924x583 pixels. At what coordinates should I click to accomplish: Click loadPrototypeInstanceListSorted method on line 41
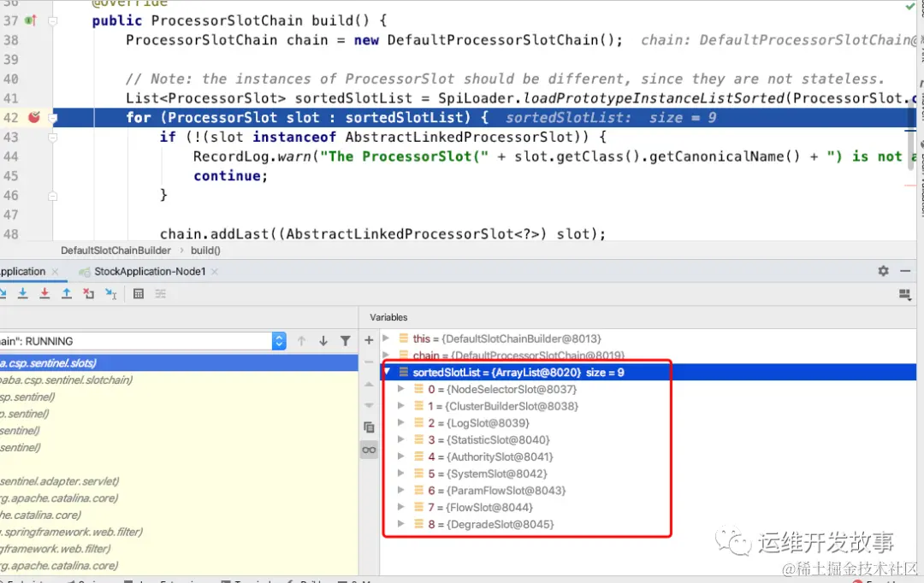coord(654,97)
